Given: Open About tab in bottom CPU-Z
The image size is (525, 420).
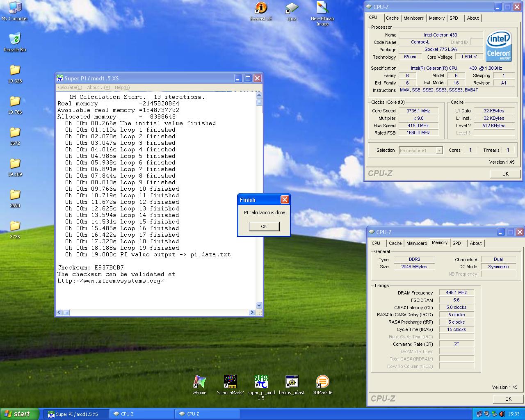Looking at the screenshot, I should 476,243.
